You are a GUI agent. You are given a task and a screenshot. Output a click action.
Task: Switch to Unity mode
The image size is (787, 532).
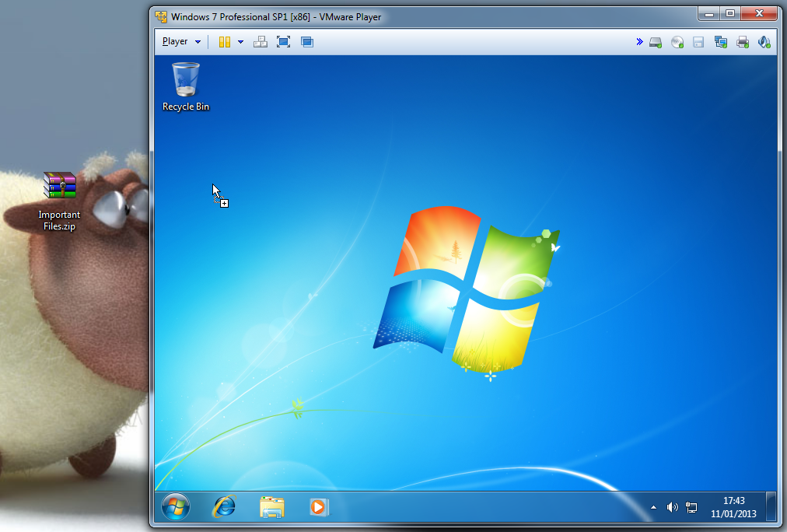click(x=307, y=42)
